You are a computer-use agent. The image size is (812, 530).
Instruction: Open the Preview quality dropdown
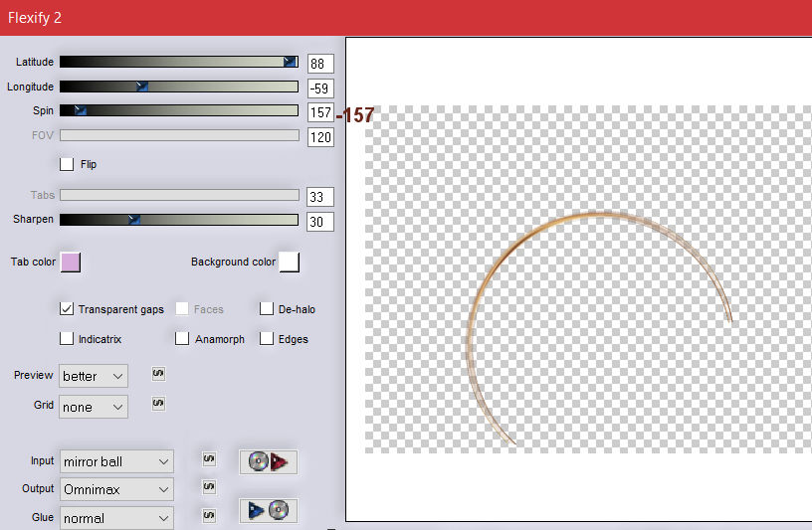pos(94,376)
